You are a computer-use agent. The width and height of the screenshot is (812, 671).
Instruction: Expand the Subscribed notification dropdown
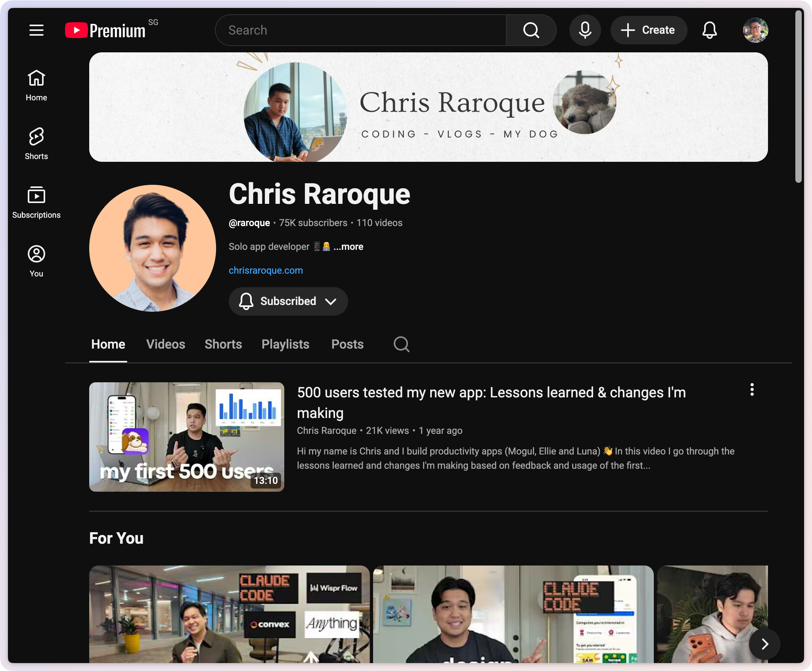point(288,301)
